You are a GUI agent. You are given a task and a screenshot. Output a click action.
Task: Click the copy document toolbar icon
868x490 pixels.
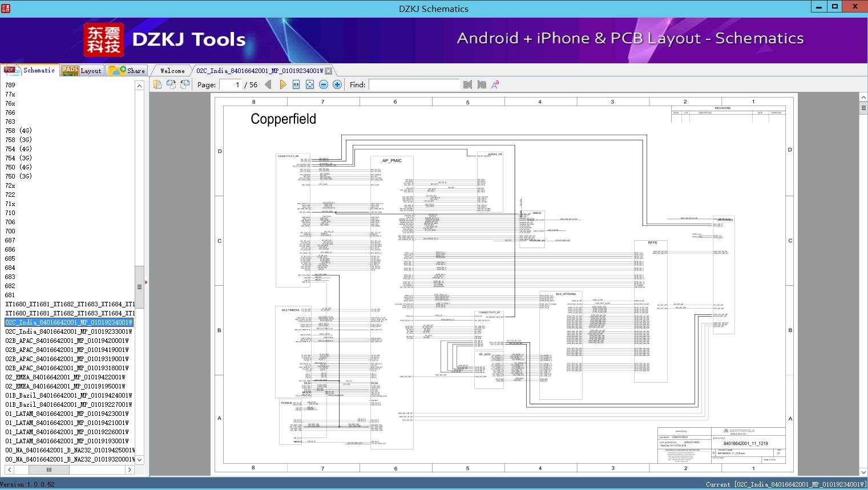(157, 84)
